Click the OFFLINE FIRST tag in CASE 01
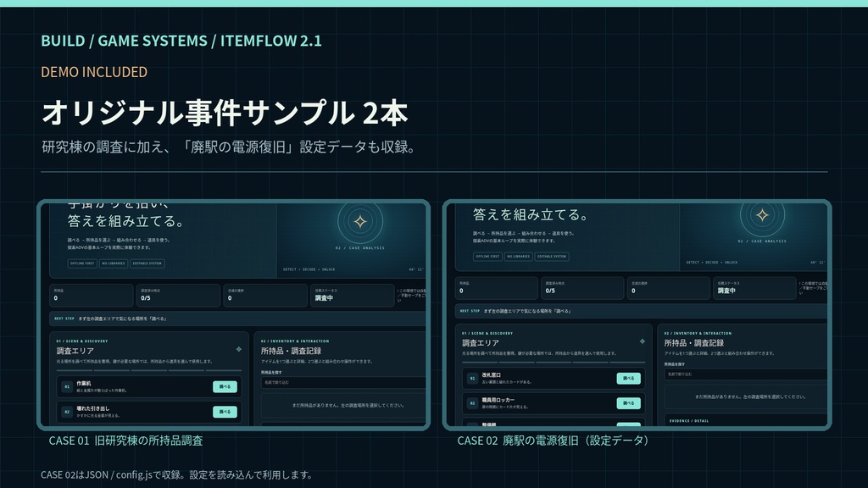Screen dimensions: 868x488 (x=82, y=263)
